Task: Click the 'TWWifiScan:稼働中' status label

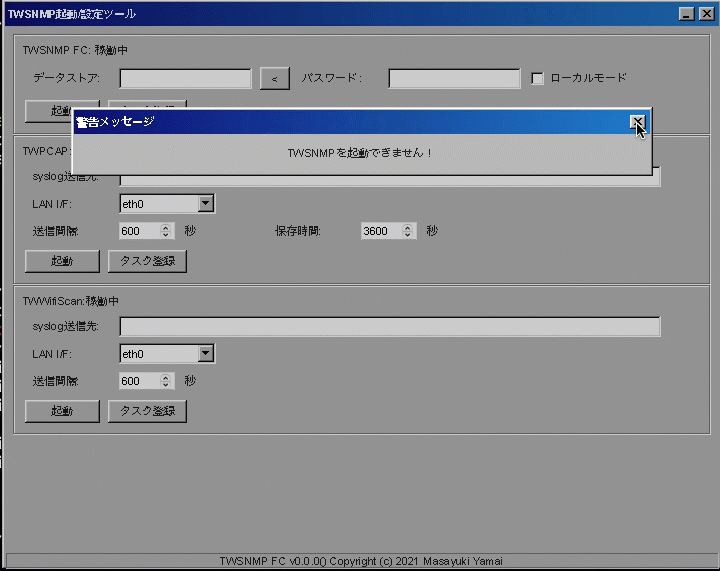Action: (71, 301)
